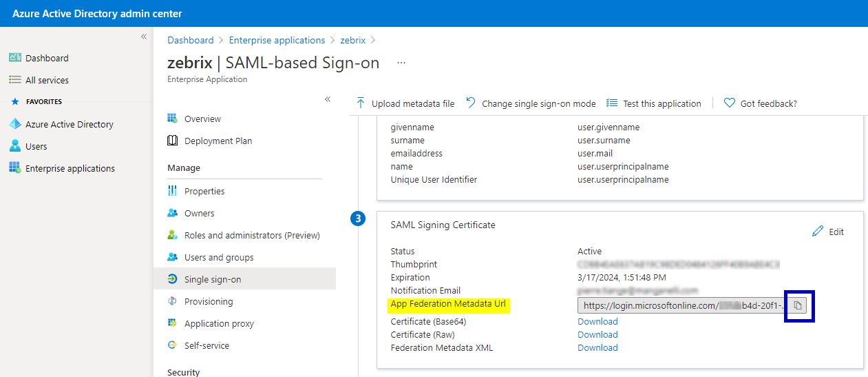Click the feedback heart icon
Image resolution: width=868 pixels, height=377 pixels.
(730, 103)
